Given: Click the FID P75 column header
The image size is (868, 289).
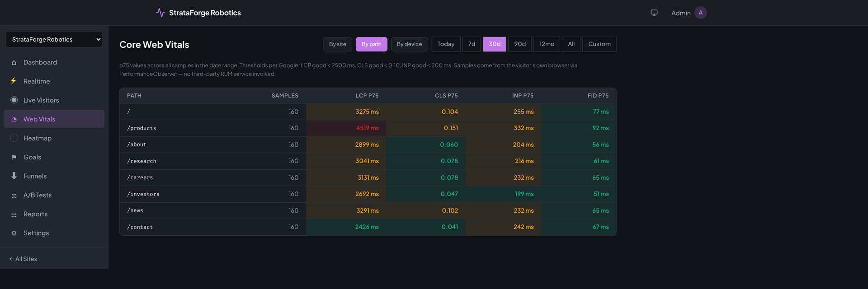Looking at the screenshot, I should [x=598, y=96].
